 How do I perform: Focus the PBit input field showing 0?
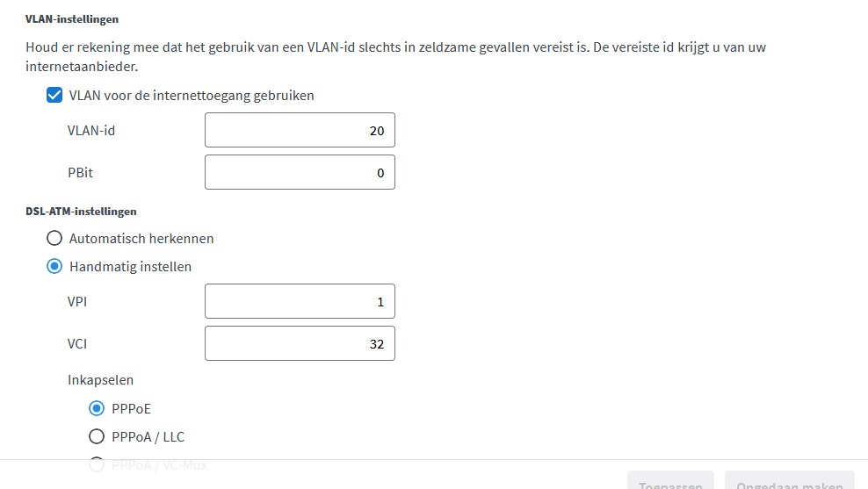click(300, 172)
